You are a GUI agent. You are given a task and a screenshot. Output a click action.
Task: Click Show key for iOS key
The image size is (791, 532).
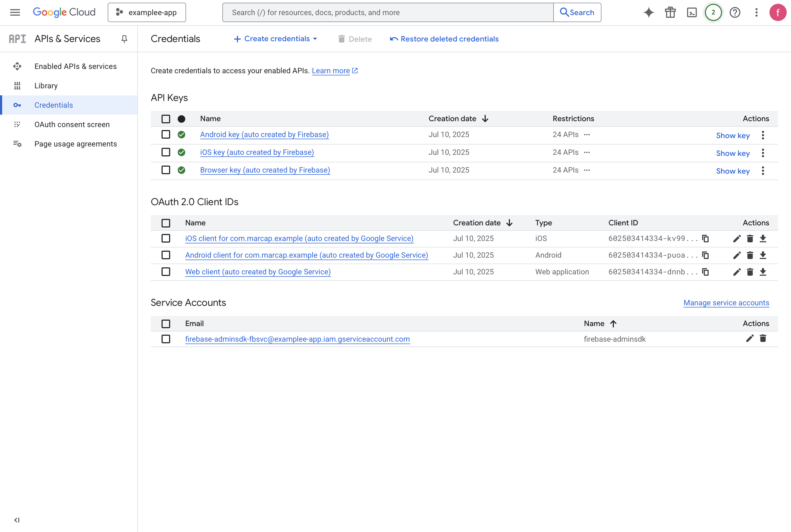click(733, 153)
